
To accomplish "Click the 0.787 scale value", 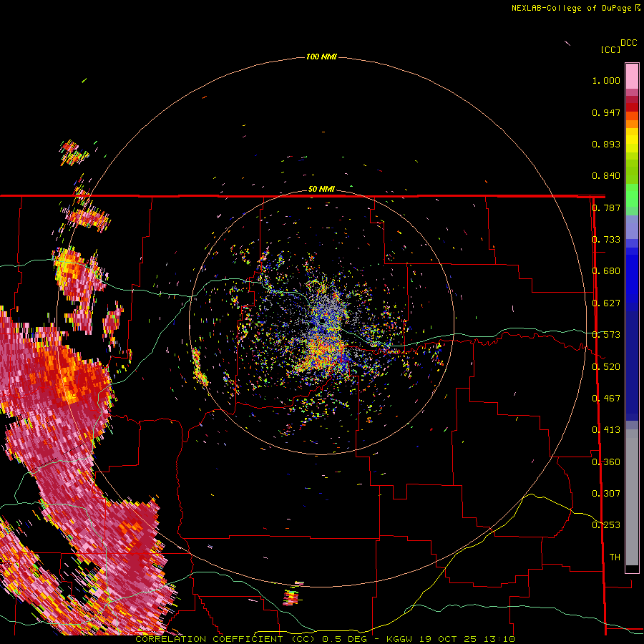I will click(606, 208).
